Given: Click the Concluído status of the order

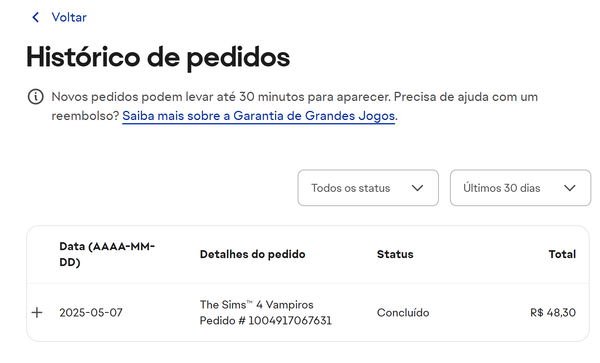Looking at the screenshot, I should [403, 313].
